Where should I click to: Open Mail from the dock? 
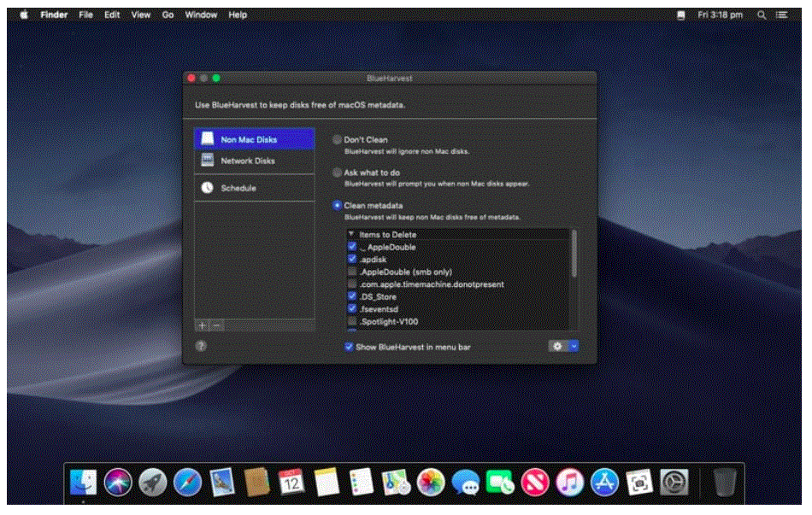222,483
